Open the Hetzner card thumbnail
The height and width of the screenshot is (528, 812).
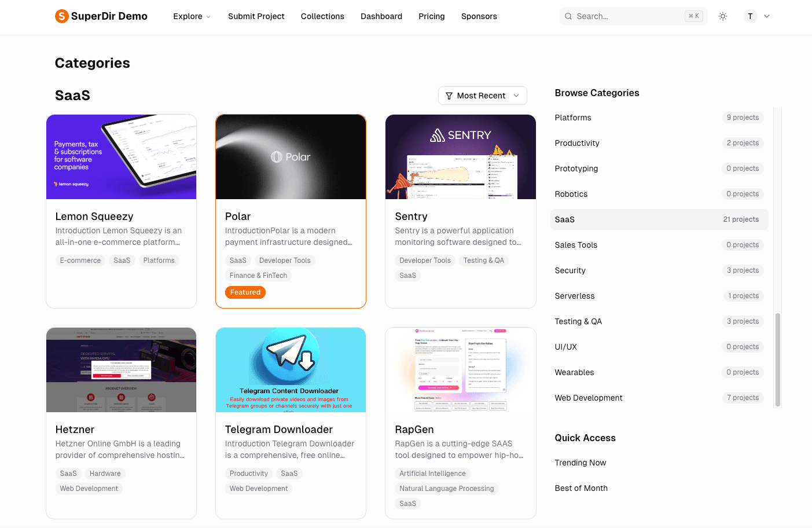tap(122, 370)
